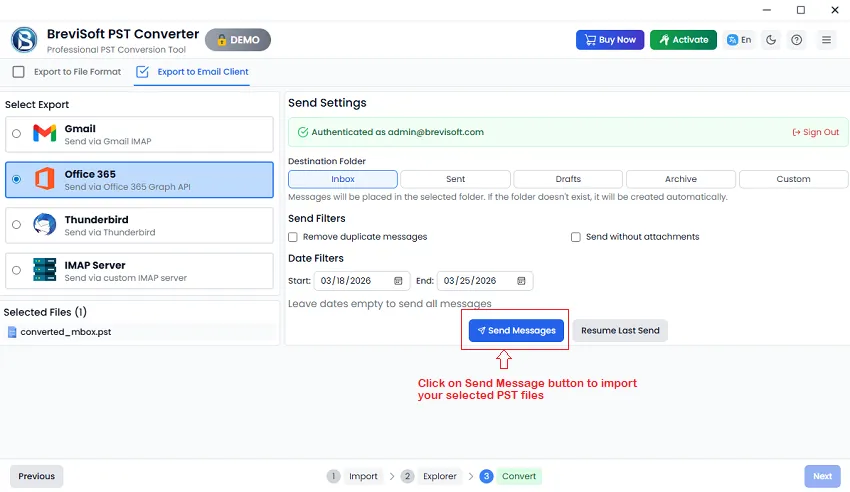Image resolution: width=850 pixels, height=492 pixels.
Task: Switch to Export to File Format tab
Action: coord(67,72)
